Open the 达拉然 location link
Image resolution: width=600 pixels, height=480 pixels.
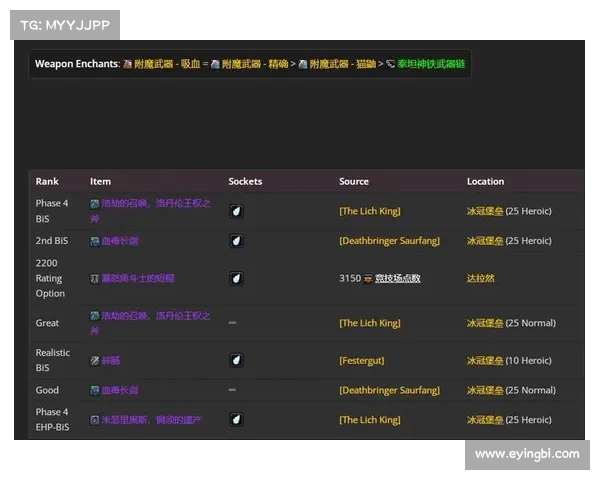tap(480, 278)
